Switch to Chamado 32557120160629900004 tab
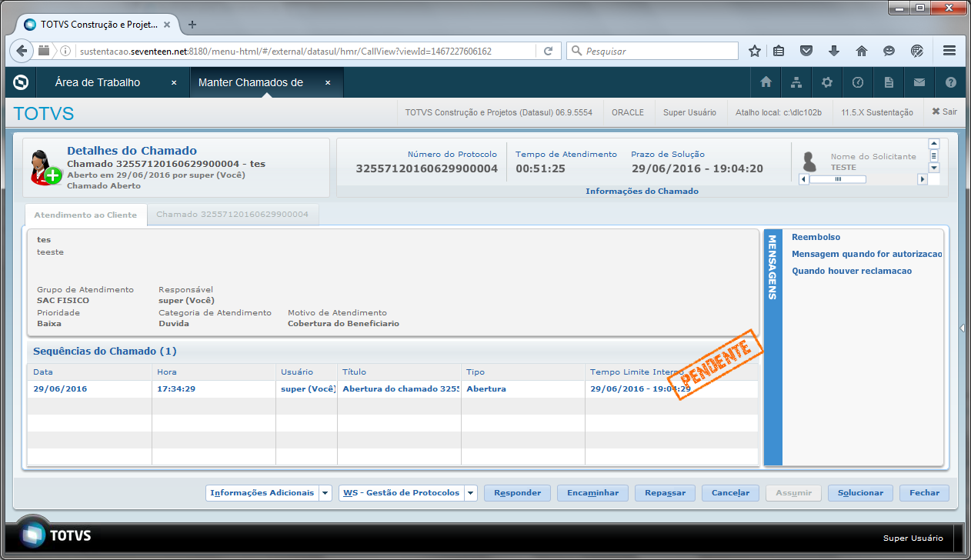 [232, 214]
